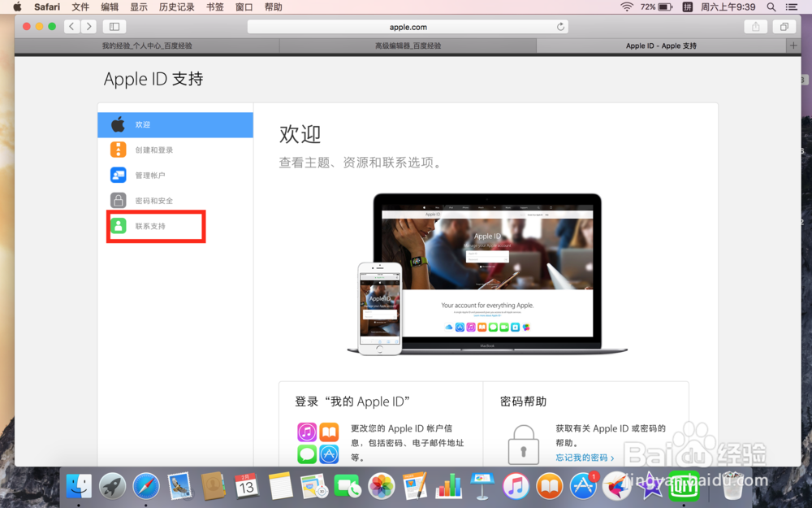Open Contacts book icon in Dock

click(x=213, y=486)
